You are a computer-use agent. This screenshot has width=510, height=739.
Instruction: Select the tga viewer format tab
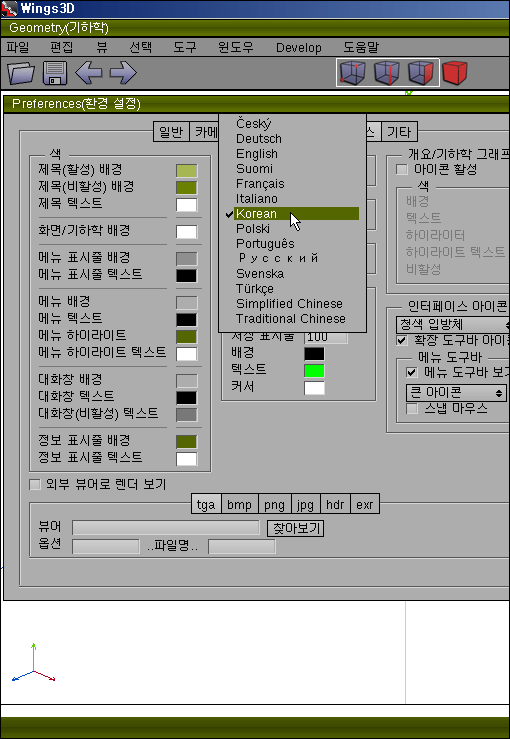[206, 504]
